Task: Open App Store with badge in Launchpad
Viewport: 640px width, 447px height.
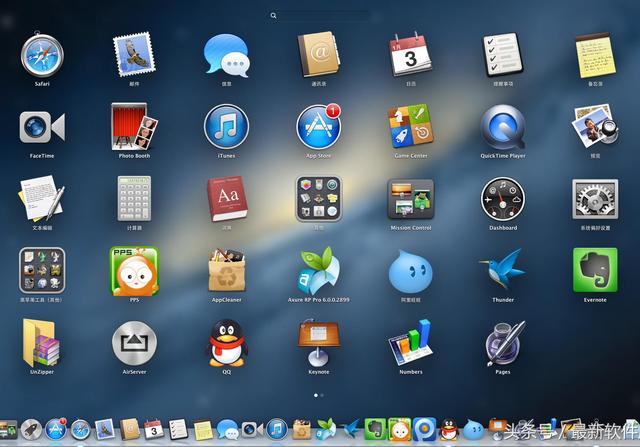Action: coord(319,127)
